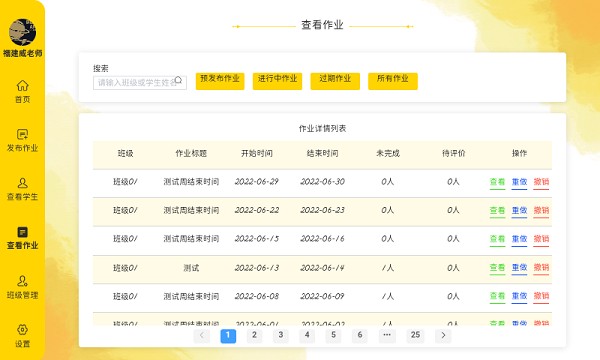Click the end date 2022-06-23 cell
600x360 pixels.
click(x=323, y=210)
